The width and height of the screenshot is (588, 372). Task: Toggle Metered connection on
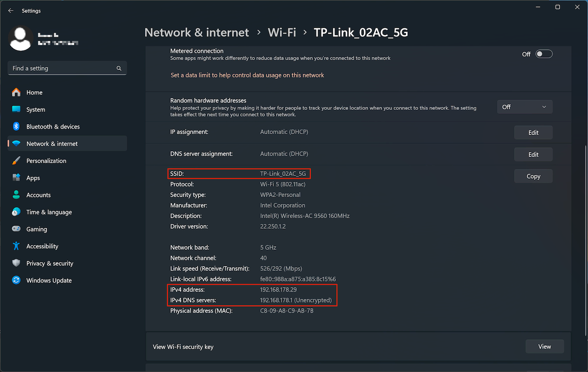(543, 54)
